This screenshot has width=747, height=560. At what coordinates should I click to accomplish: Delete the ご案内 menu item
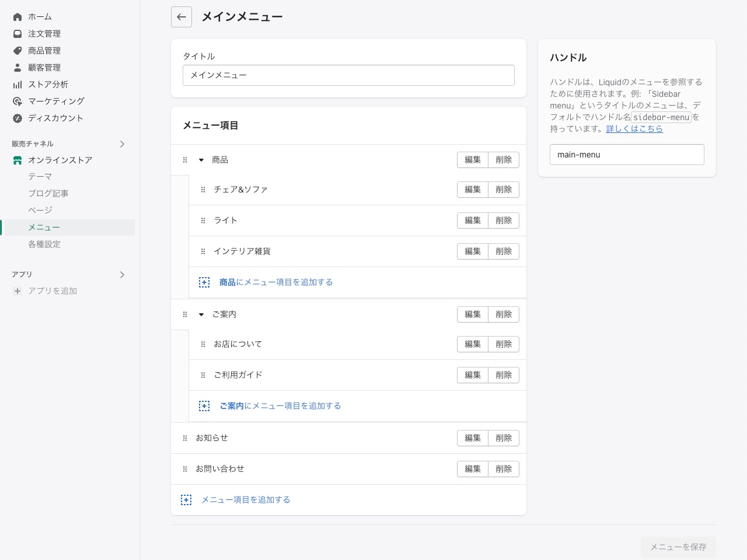click(x=504, y=314)
